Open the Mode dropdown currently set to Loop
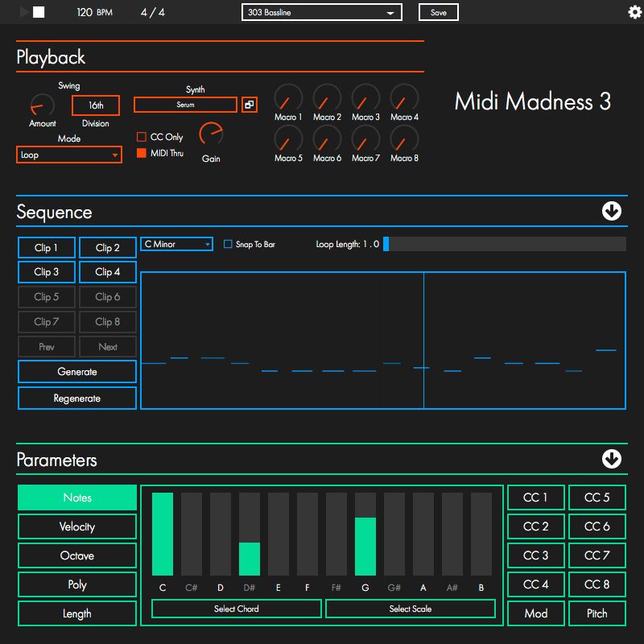Screen dimensions: 644x644 tap(68, 155)
